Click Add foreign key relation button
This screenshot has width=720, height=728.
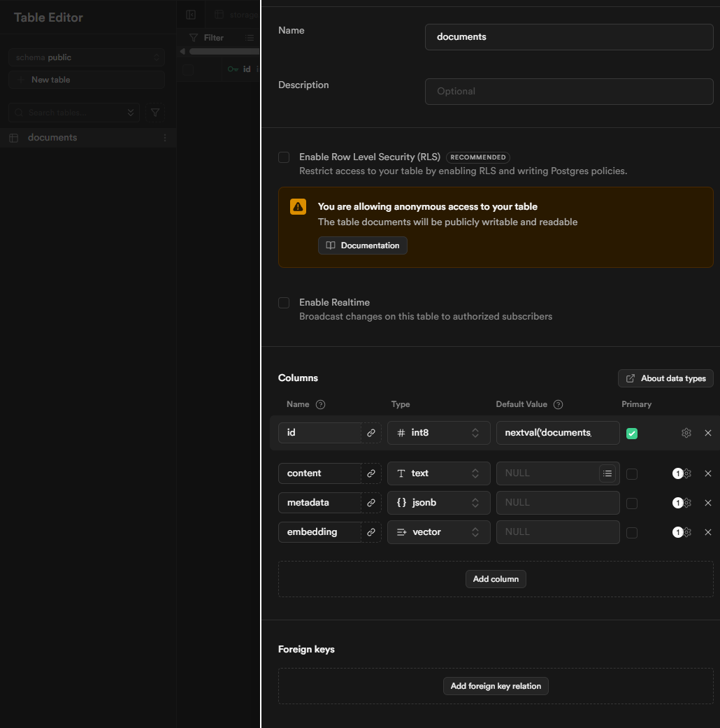point(496,686)
